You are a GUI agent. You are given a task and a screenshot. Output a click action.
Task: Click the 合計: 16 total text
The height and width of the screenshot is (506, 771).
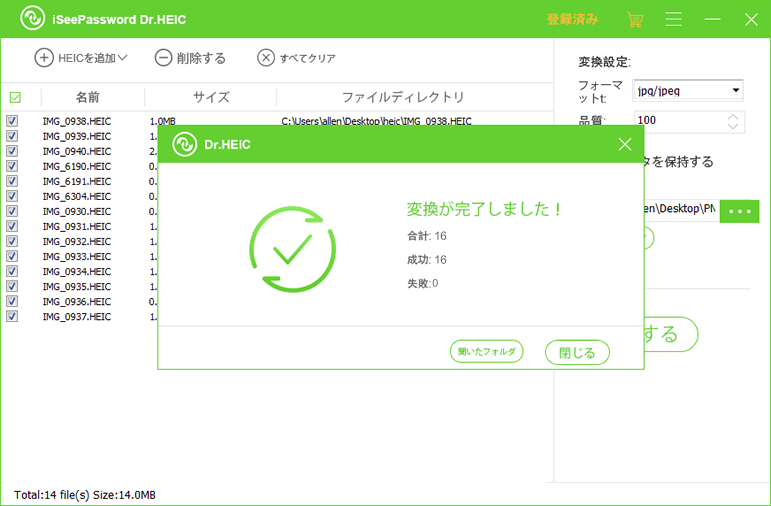(427, 236)
